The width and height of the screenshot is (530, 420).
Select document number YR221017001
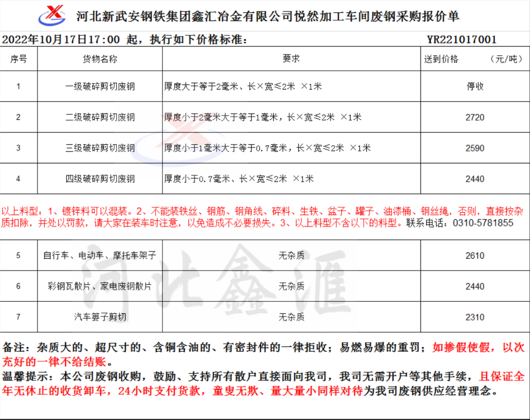click(x=461, y=40)
